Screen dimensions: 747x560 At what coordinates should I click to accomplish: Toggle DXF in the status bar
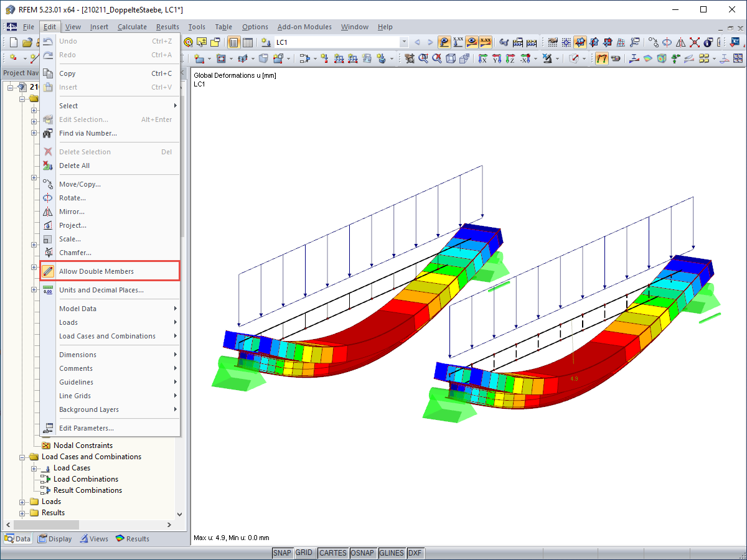tap(415, 553)
